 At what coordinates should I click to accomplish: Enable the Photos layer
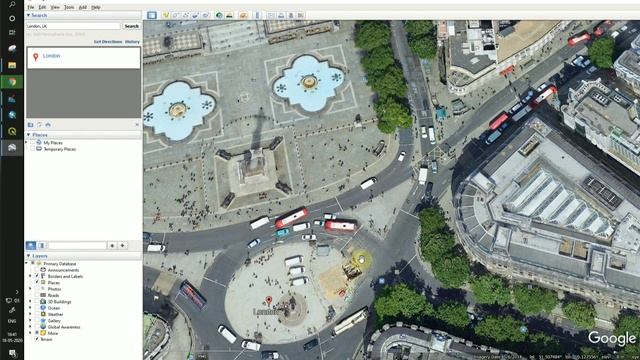pos(37,289)
